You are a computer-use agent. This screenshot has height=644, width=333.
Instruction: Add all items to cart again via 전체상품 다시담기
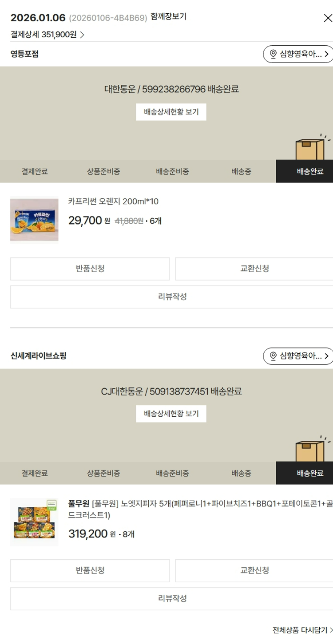point(302,630)
